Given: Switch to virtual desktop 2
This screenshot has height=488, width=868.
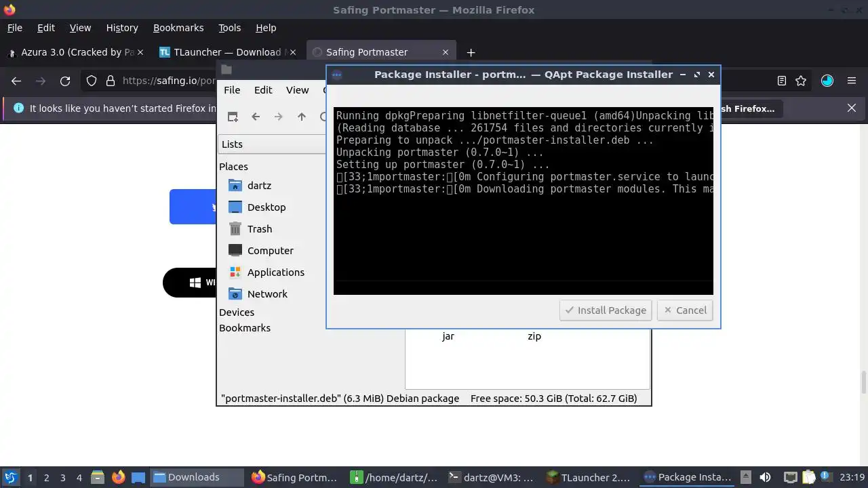Looking at the screenshot, I should [x=47, y=477].
